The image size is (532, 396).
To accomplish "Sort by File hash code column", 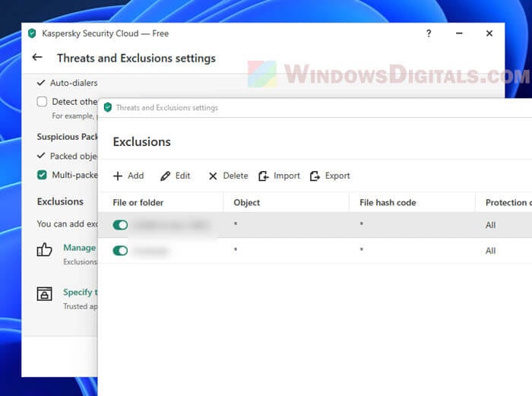I will pyautogui.click(x=388, y=203).
